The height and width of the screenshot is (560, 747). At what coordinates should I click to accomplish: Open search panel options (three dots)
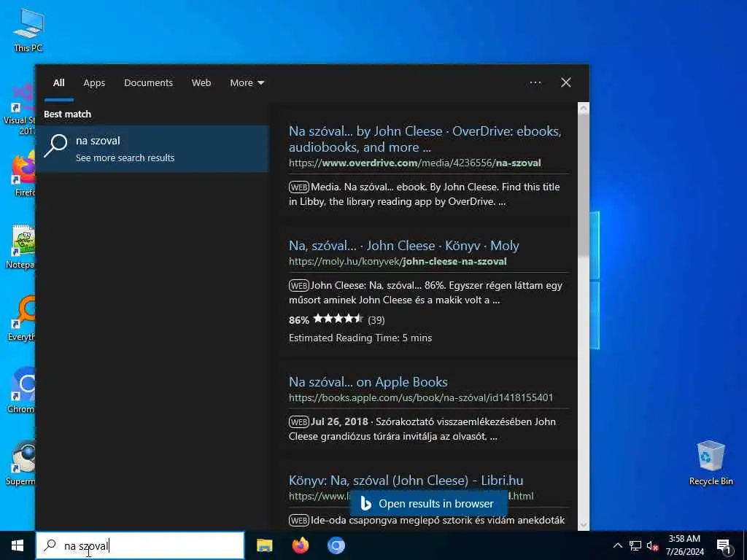[x=535, y=83]
